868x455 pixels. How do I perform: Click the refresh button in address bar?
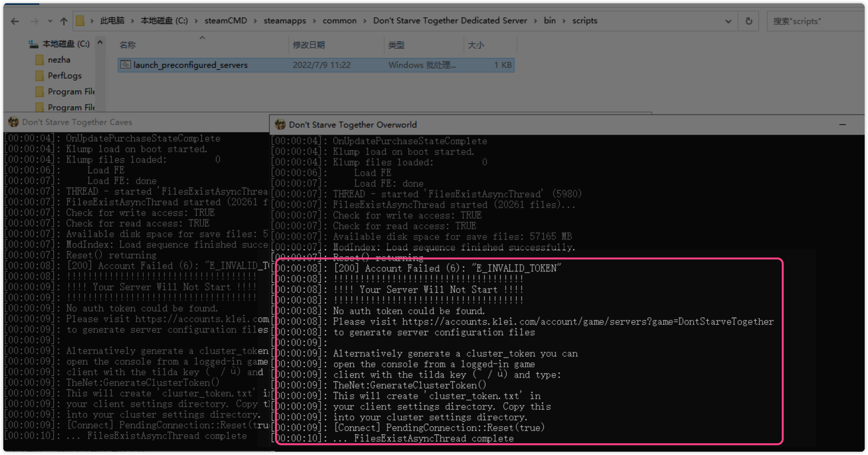pos(749,21)
